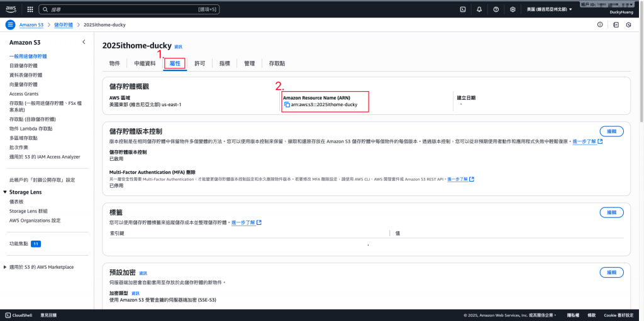
Task: Toggle the hamburger navigation menu
Action: [10, 24]
